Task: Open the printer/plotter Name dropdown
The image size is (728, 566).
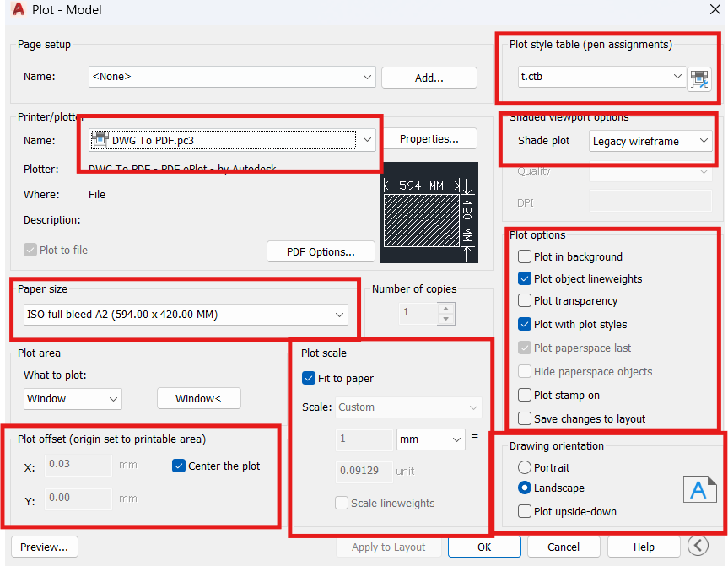Action: (367, 140)
